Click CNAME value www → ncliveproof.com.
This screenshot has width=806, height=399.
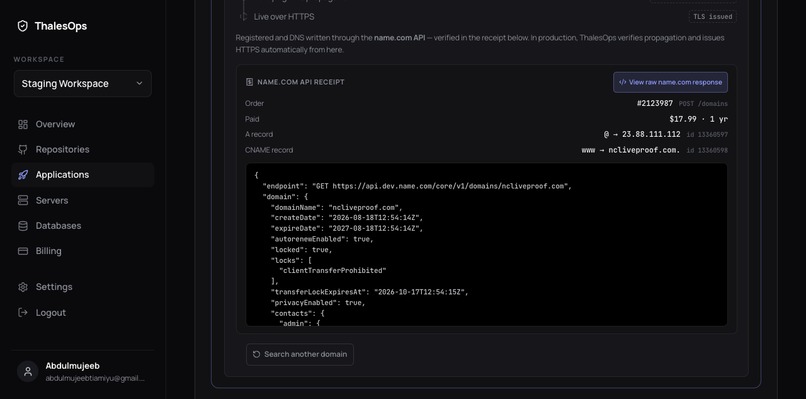[x=631, y=151]
